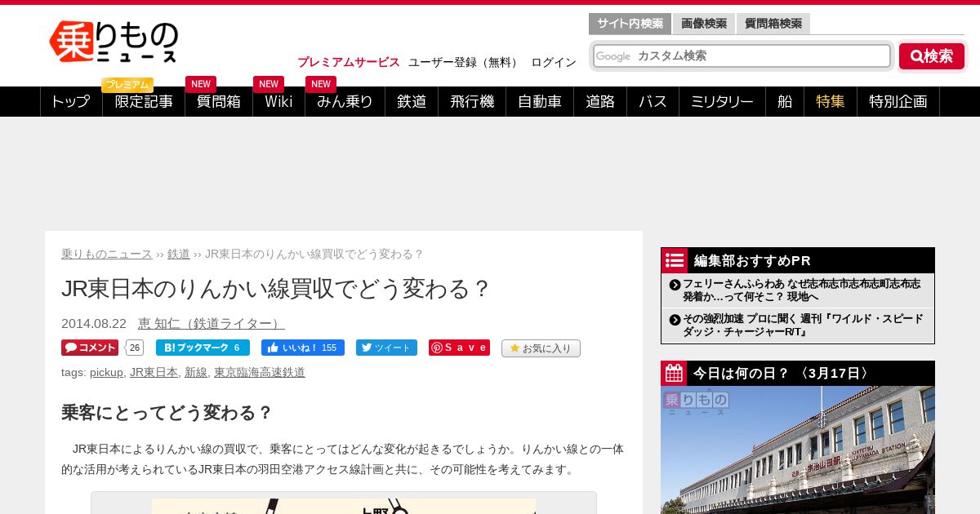The height and width of the screenshot is (514, 980).
Task: Go to トップ in navigation bar
Action: [71, 102]
